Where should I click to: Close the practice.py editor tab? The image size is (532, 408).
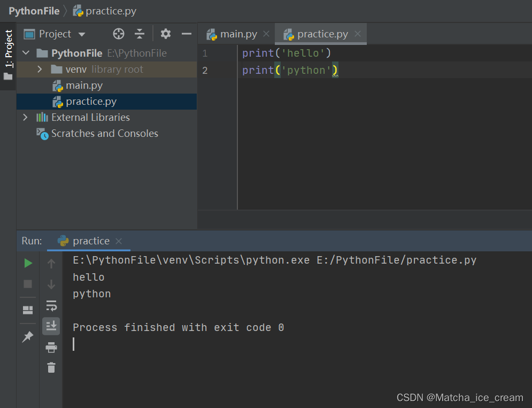(358, 34)
